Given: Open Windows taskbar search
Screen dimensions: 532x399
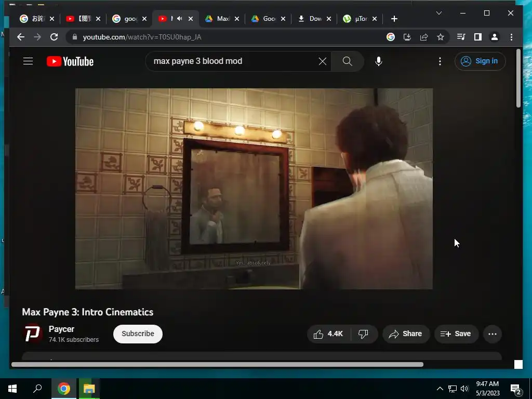Looking at the screenshot, I should 37,389.
